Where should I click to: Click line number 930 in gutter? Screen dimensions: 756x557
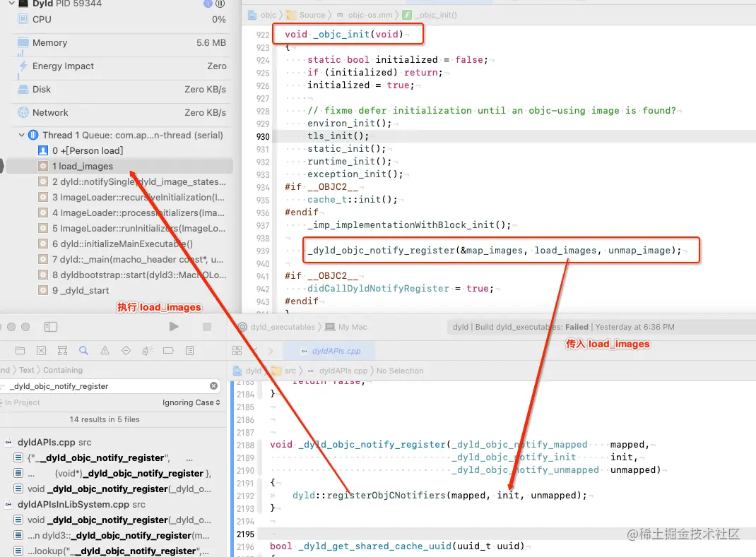[263, 136]
